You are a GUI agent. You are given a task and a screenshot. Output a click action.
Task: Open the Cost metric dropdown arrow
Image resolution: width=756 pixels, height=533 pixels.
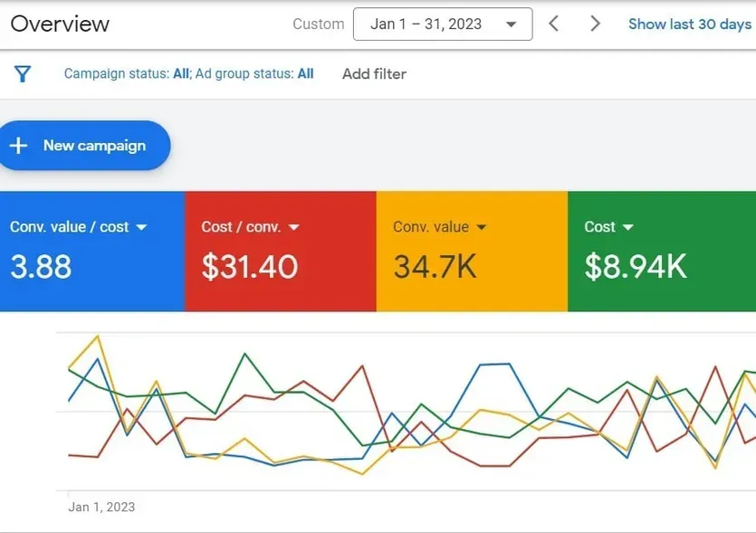pyautogui.click(x=627, y=227)
